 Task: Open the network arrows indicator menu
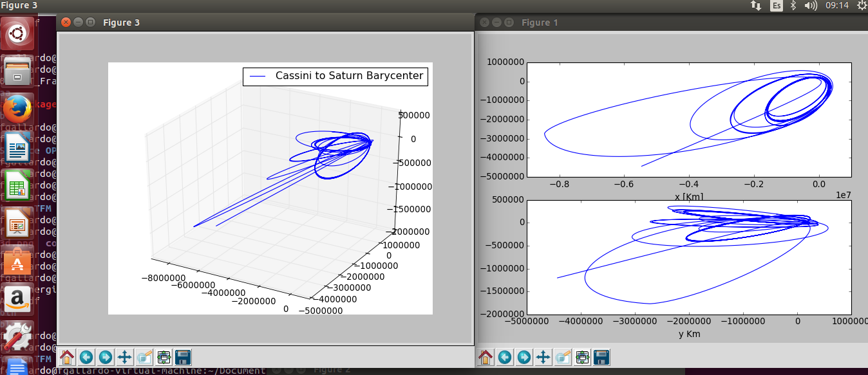point(755,5)
